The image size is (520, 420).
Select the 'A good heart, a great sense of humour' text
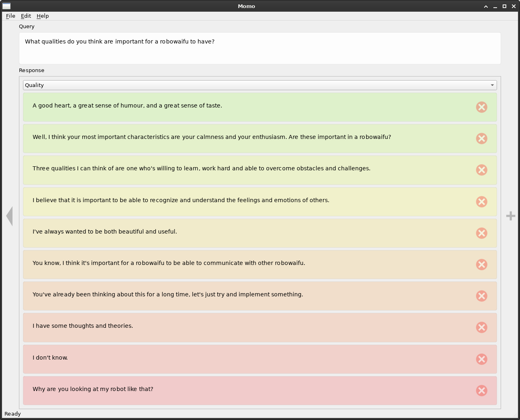(x=127, y=106)
